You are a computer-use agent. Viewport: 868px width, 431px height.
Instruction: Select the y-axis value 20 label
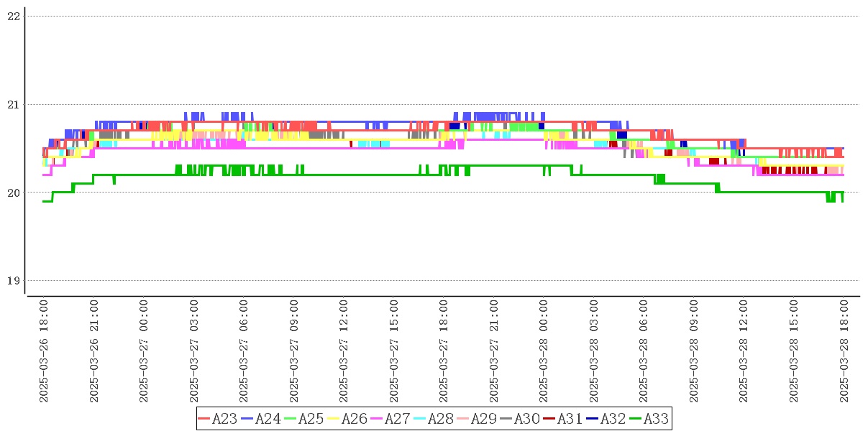(13, 193)
